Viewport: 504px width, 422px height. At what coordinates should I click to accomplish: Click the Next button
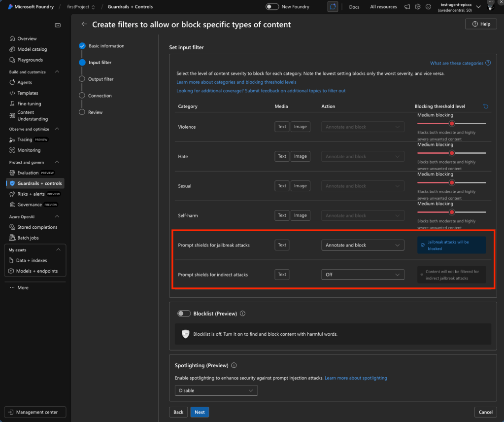pos(200,412)
